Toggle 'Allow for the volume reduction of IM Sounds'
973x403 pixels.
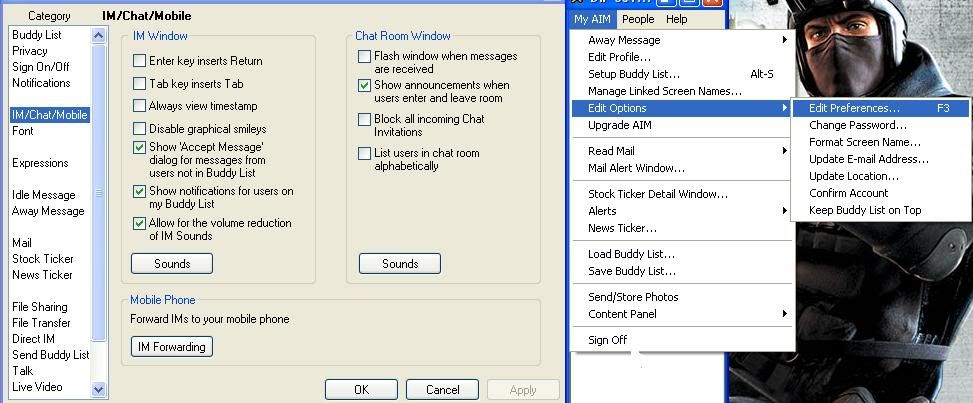pyautogui.click(x=140, y=223)
